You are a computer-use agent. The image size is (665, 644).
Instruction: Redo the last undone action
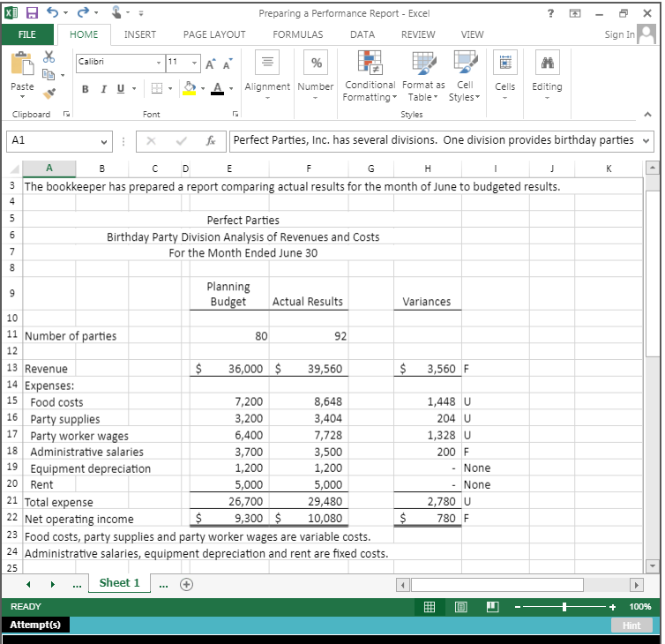(83, 12)
